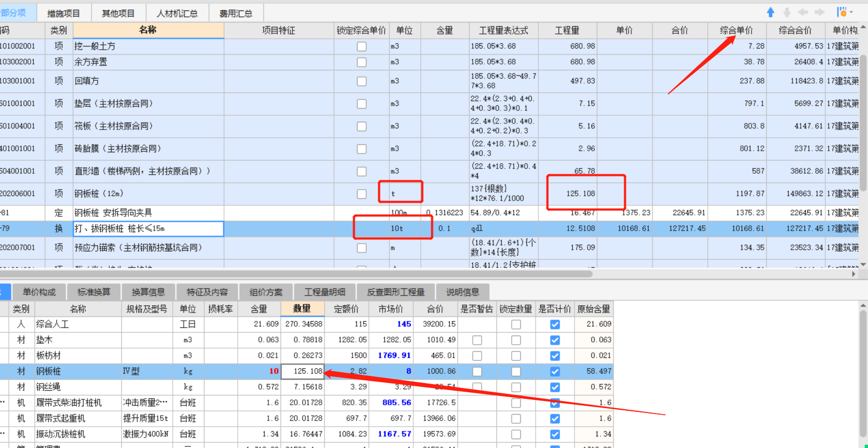Check 锁定数量 for 履带式起重机 row
The width and height of the screenshot is (868, 448).
click(x=516, y=419)
